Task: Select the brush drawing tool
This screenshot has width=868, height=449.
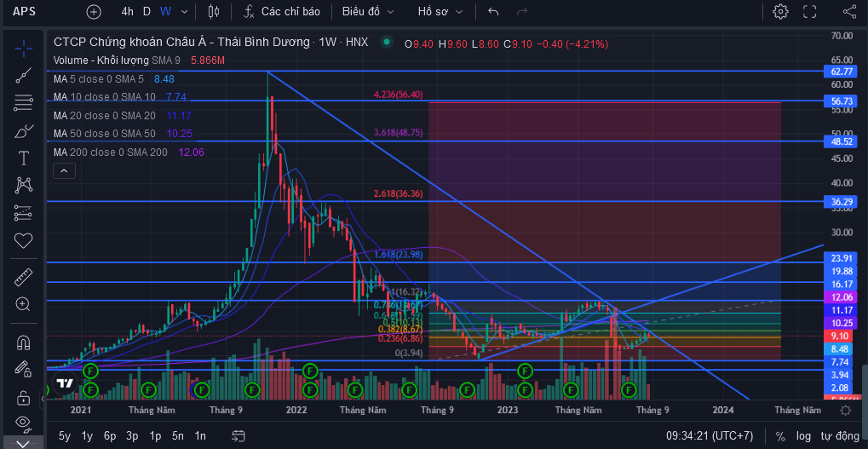Action: [x=23, y=131]
